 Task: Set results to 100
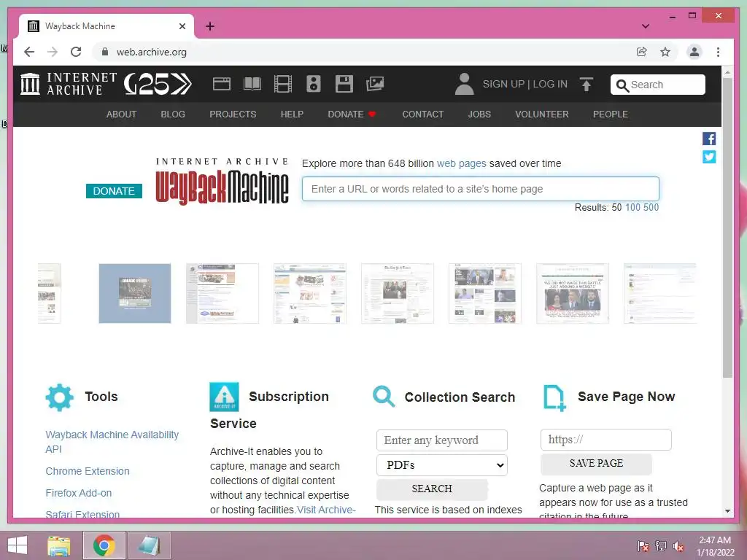(632, 208)
